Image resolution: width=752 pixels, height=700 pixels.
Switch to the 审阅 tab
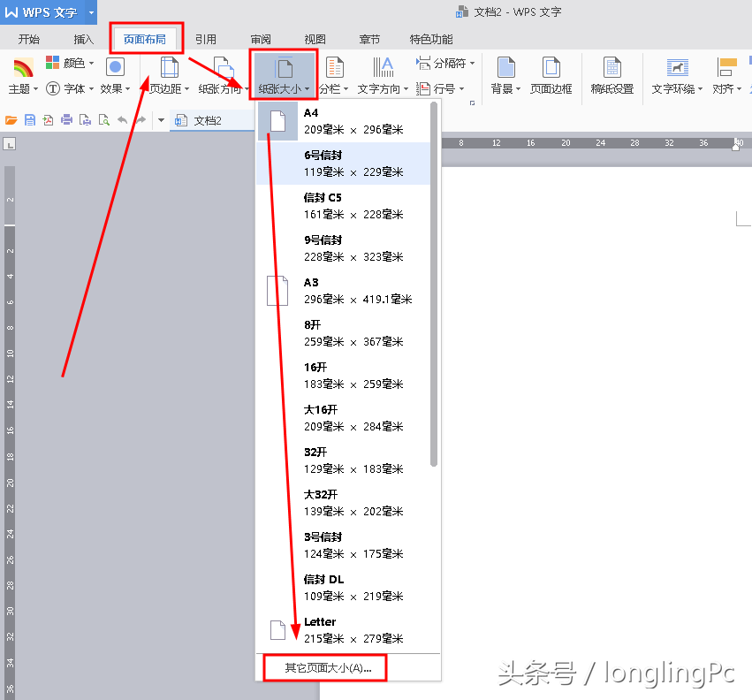click(x=261, y=39)
